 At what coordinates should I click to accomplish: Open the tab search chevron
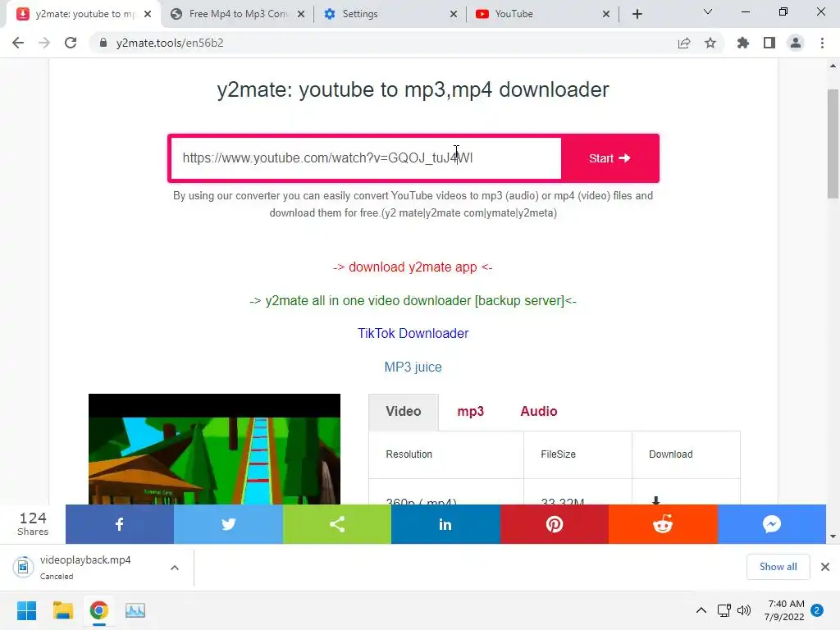tap(708, 11)
